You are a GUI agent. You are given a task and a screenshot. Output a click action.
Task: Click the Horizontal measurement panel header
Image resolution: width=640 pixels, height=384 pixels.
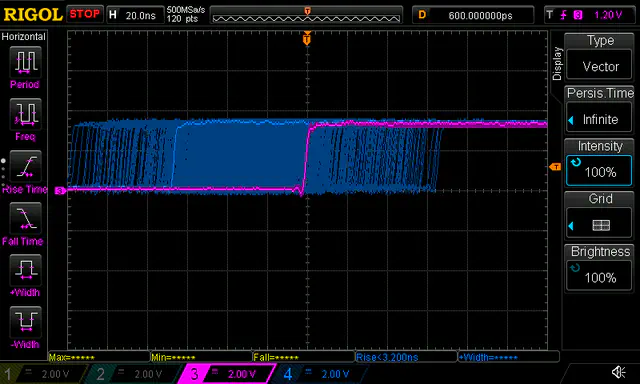click(x=24, y=37)
